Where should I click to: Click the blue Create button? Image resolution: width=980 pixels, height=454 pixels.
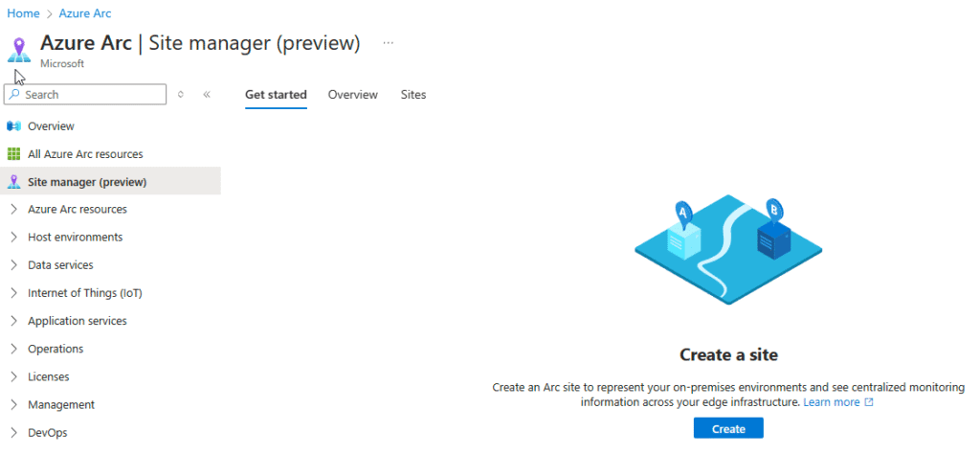tap(728, 429)
